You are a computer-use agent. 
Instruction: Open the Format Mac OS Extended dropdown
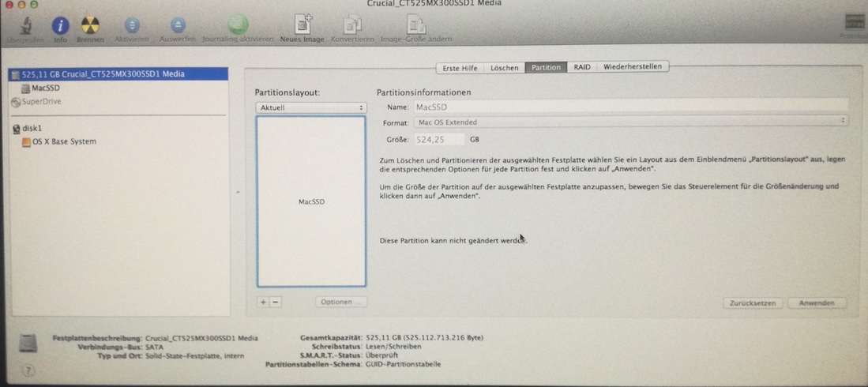coord(630,122)
